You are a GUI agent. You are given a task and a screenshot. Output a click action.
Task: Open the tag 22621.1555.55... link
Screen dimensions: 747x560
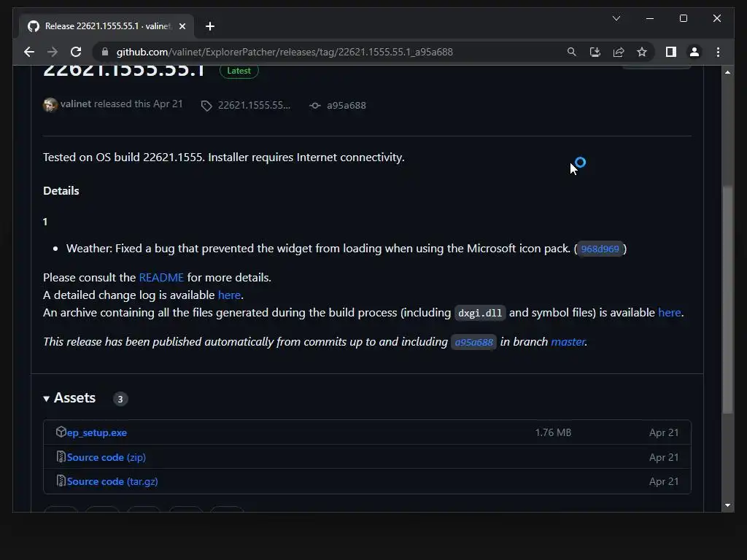[x=254, y=105]
